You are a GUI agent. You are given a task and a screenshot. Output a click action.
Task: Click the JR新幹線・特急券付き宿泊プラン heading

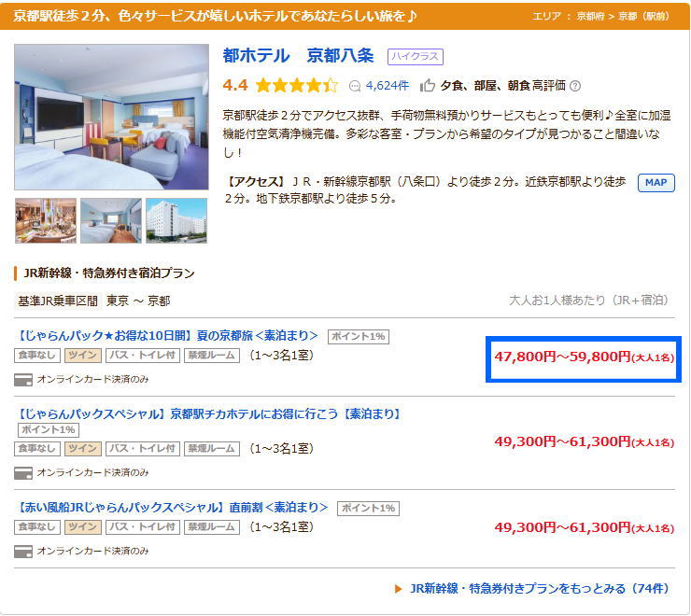pos(109,273)
